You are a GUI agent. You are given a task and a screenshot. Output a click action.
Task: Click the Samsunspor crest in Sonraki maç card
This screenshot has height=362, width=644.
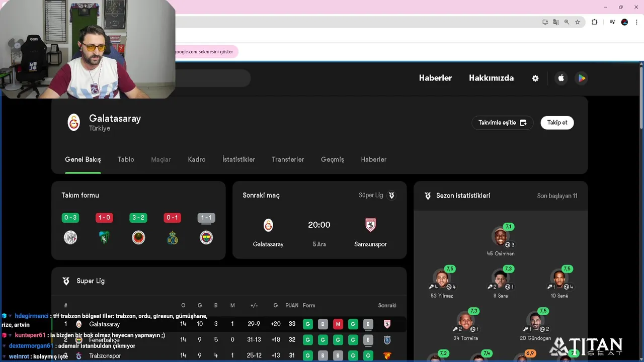370,225
